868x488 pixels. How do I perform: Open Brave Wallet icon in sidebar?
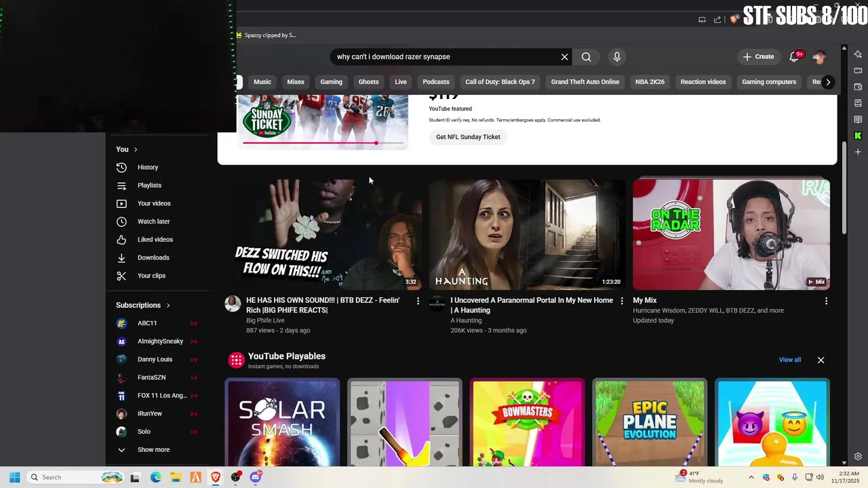point(858,87)
